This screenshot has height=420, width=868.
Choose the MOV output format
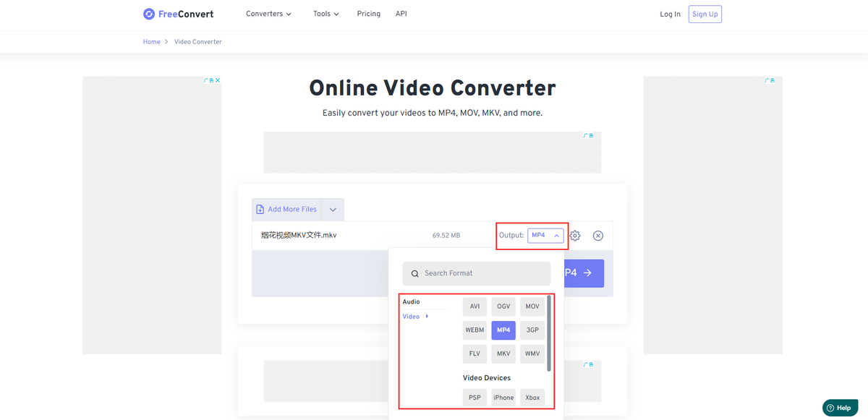(532, 307)
